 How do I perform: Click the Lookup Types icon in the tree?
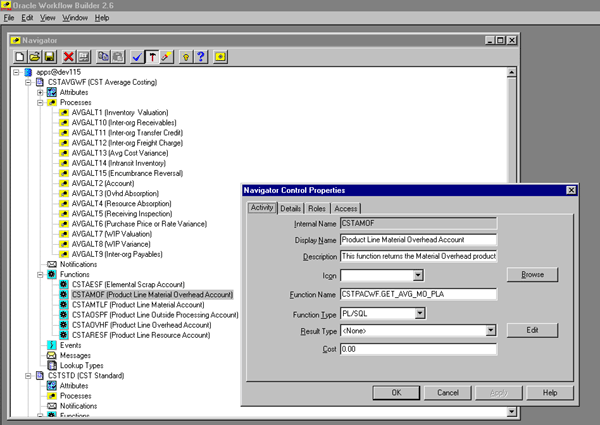(x=52, y=365)
